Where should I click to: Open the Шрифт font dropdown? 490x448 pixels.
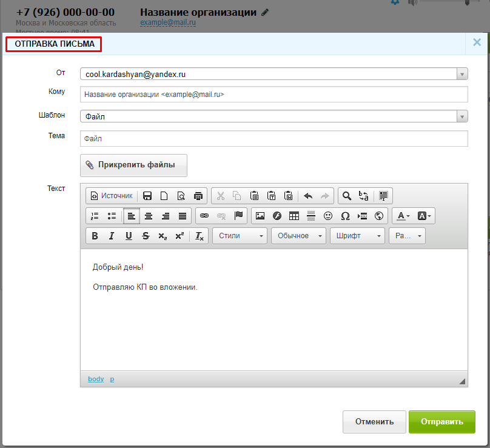[357, 236]
